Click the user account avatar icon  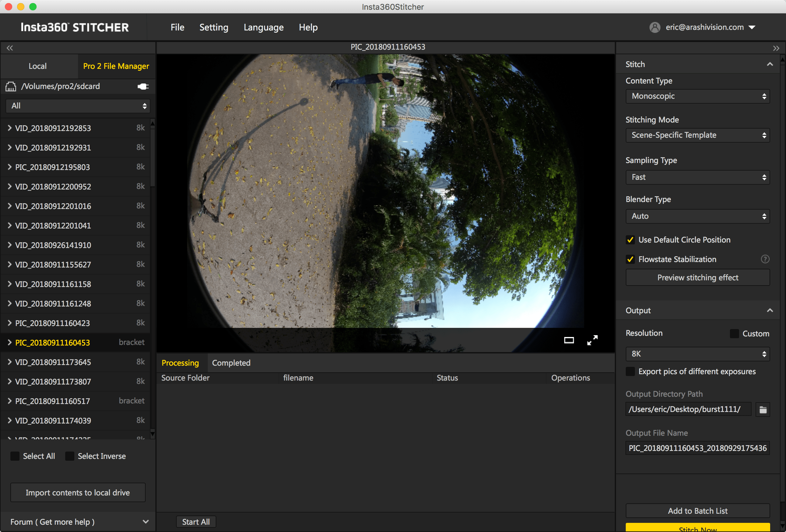[655, 27]
